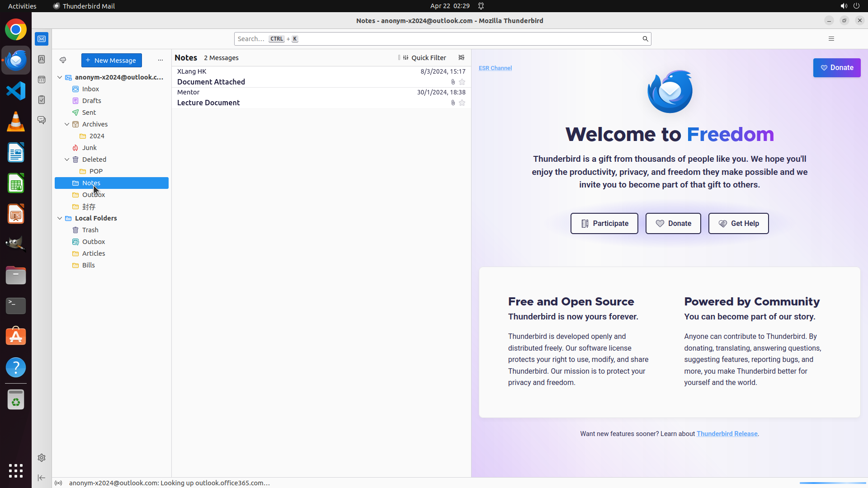
Task: Click the Get Messages cloud icon
Action: (63, 60)
